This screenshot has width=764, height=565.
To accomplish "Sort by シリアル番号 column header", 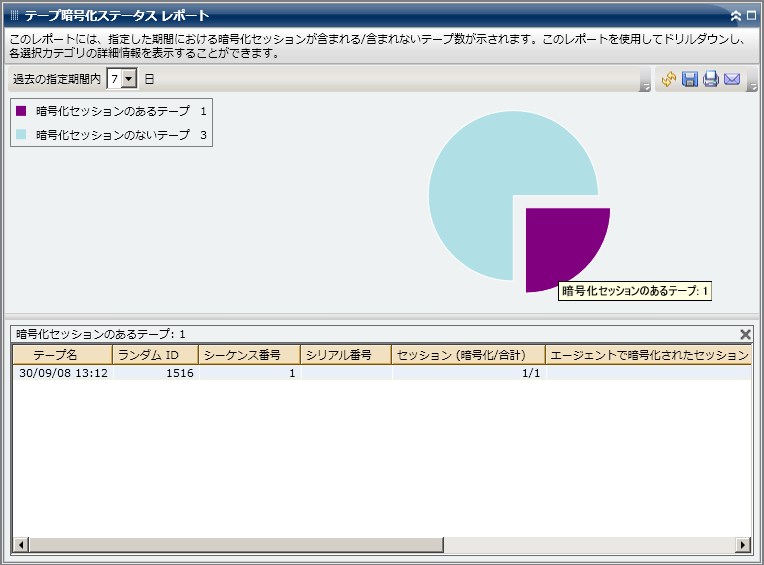I will point(346,355).
